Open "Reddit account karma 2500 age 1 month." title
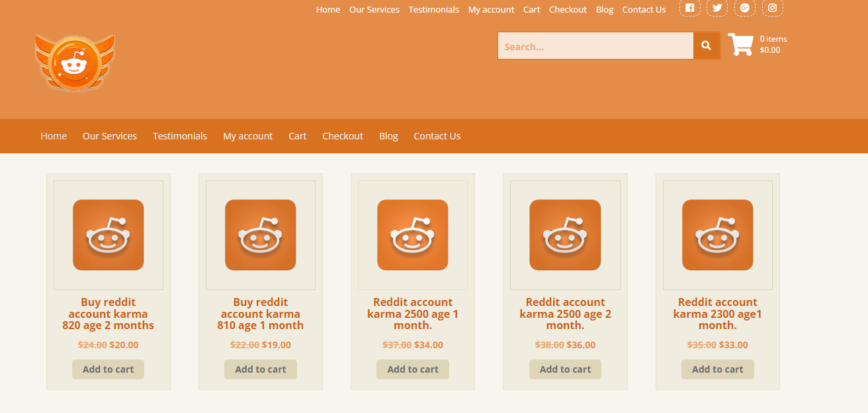 pyautogui.click(x=413, y=314)
